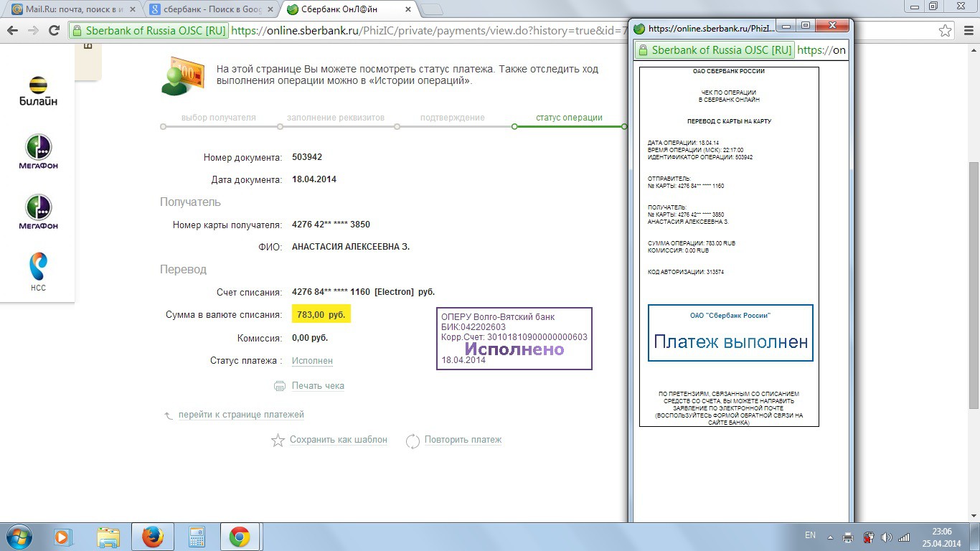Switch to the Mail.Ru tab
This screenshot has width=980, height=551.
point(72,9)
